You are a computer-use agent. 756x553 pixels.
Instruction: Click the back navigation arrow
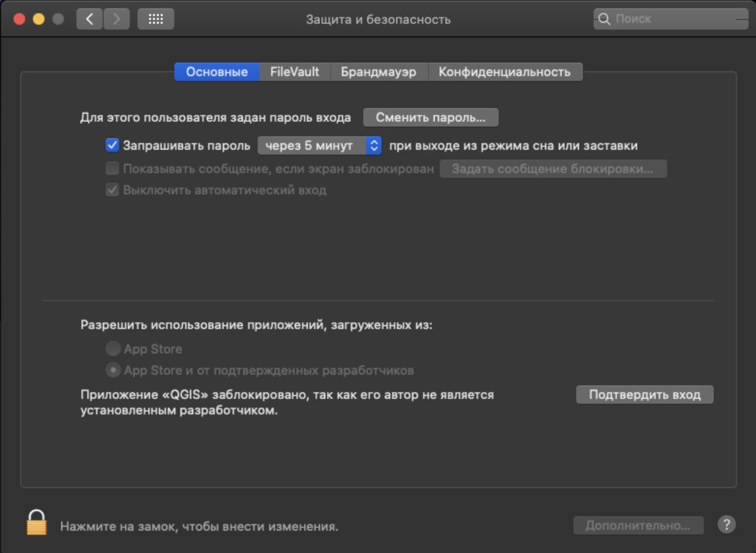(x=90, y=19)
